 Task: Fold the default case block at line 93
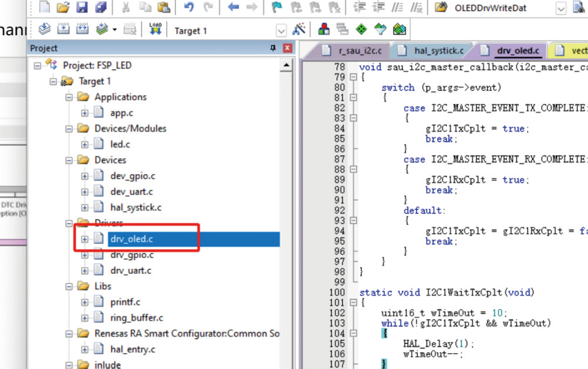pyautogui.click(x=353, y=220)
